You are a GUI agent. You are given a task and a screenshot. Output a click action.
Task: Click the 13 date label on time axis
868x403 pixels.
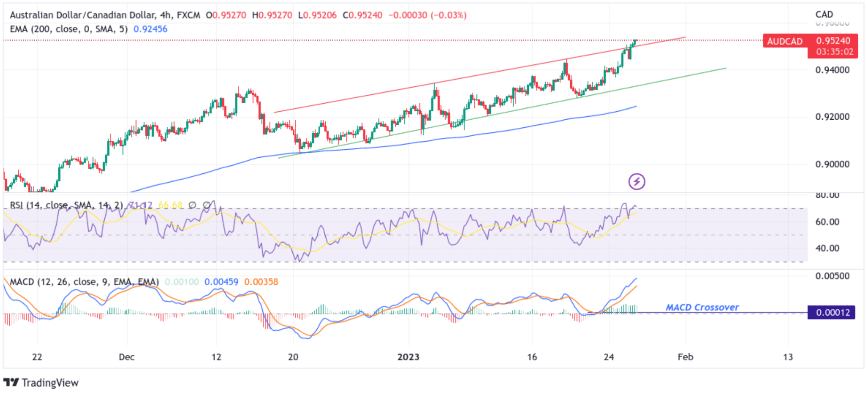(788, 357)
